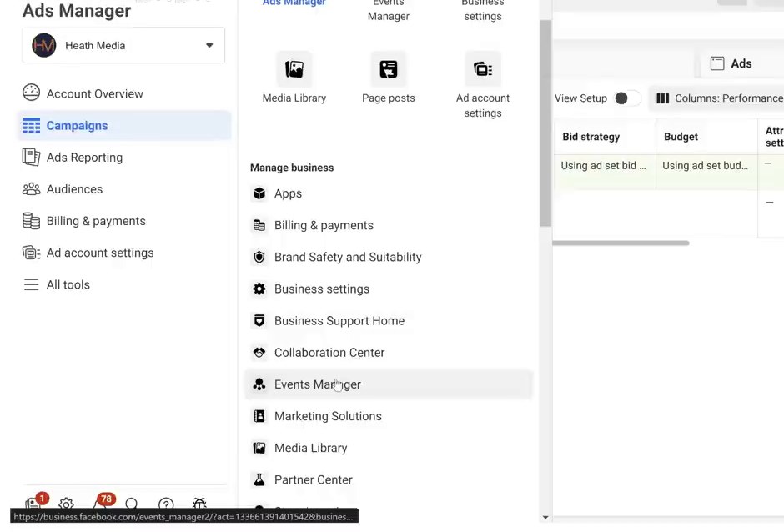Screen dimensions: 784x532
Task: Open Partner Center
Action: [301, 479]
